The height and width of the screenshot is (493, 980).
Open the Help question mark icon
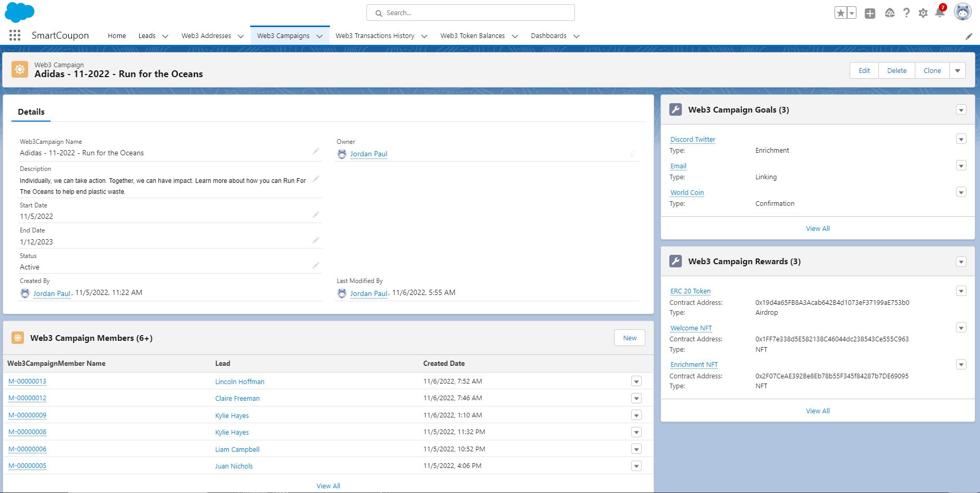click(x=906, y=13)
